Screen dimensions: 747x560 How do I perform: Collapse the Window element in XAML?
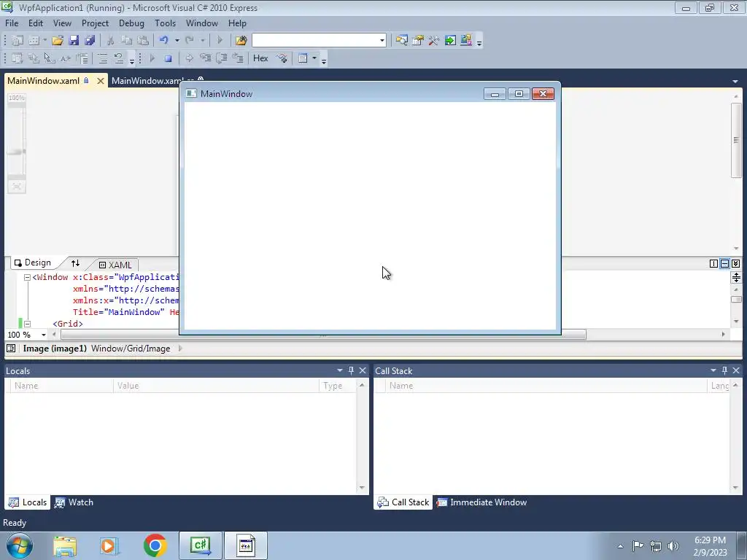click(x=27, y=277)
